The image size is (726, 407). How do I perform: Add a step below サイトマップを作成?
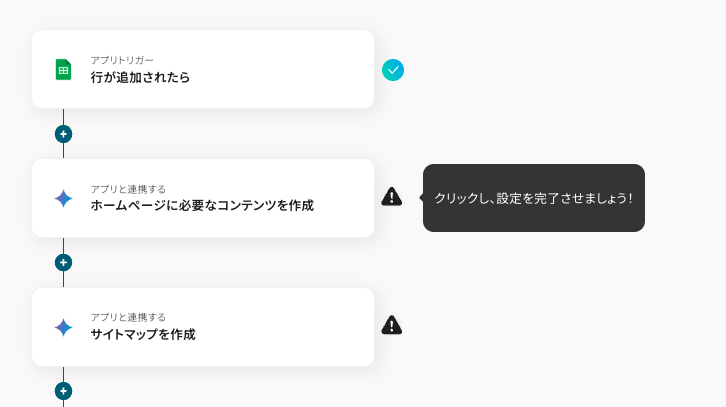63,391
